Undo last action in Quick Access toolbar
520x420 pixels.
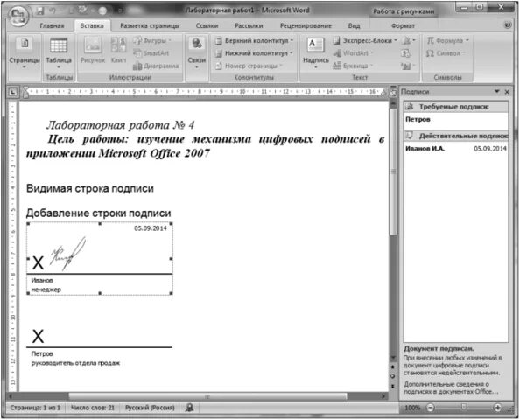(x=53, y=11)
